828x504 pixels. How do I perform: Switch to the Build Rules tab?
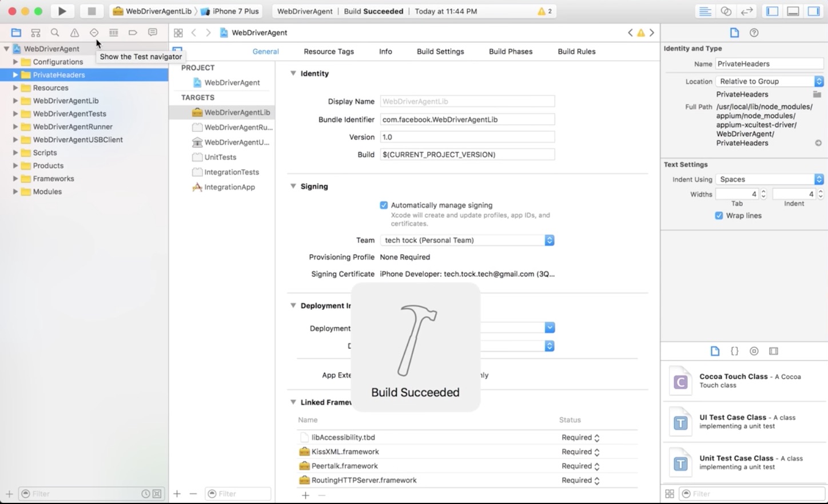(x=576, y=51)
